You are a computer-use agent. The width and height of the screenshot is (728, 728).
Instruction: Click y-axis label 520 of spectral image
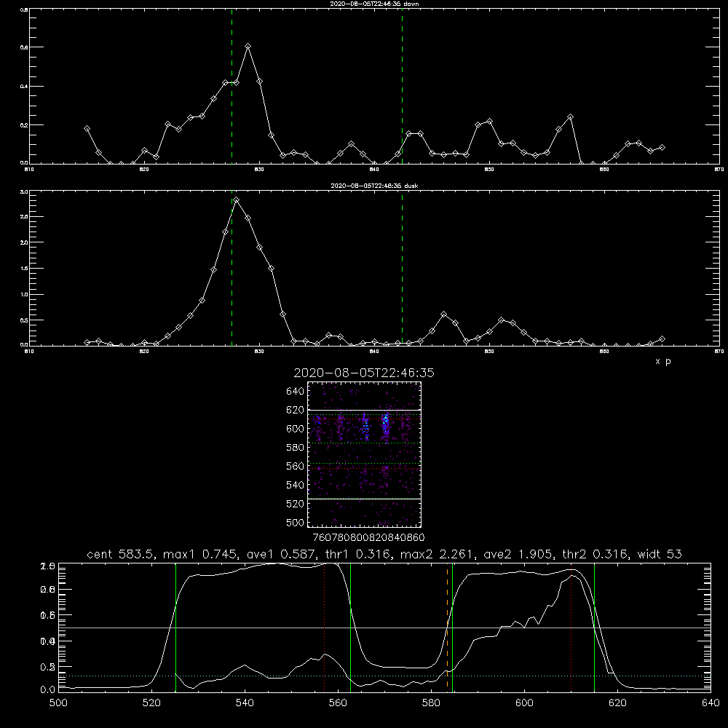click(296, 504)
